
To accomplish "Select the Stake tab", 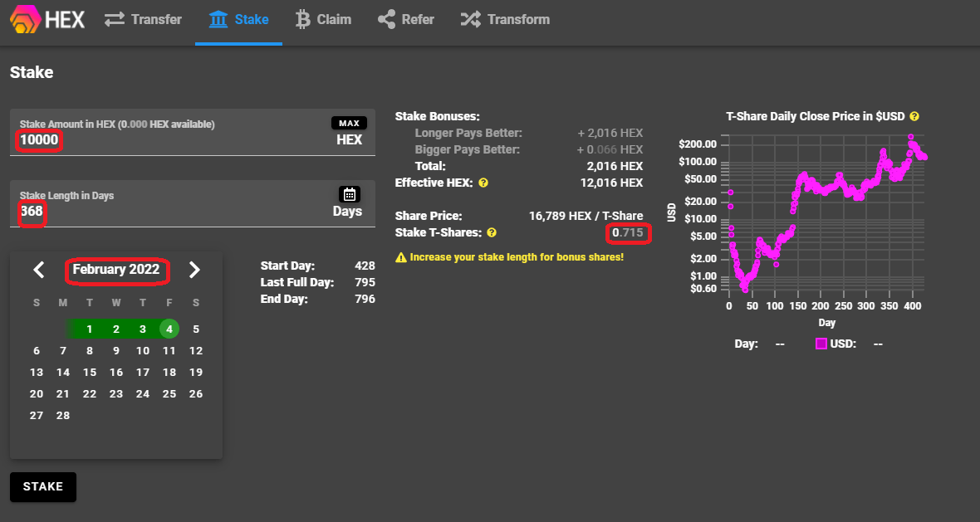I will (x=238, y=19).
